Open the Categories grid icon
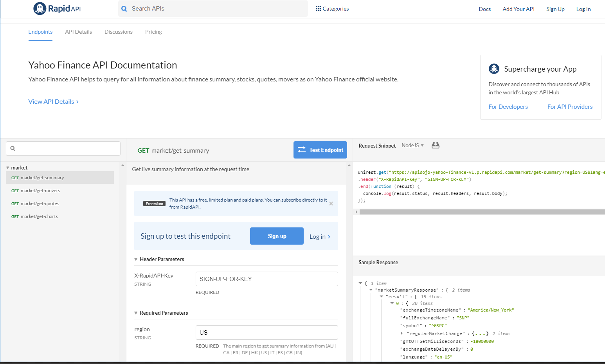Image resolution: width=605 pixels, height=364 pixels. tap(318, 9)
